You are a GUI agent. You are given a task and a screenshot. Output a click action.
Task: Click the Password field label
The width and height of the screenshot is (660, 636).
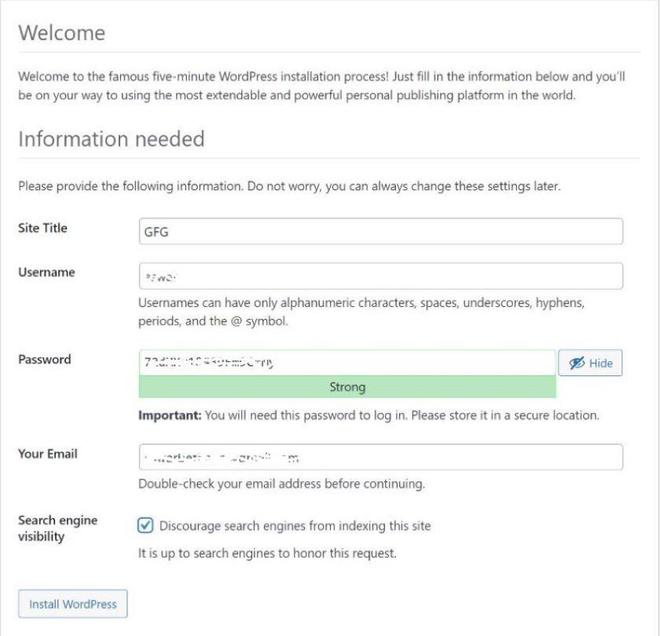tap(45, 359)
